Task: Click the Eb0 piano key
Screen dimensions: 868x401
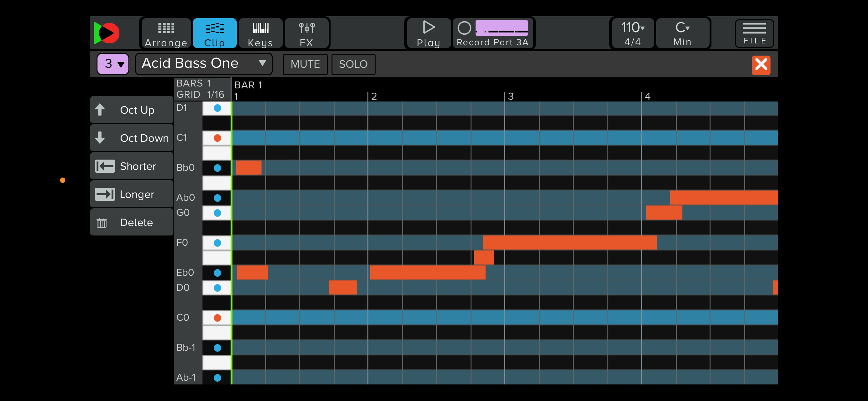Action: pos(217,273)
